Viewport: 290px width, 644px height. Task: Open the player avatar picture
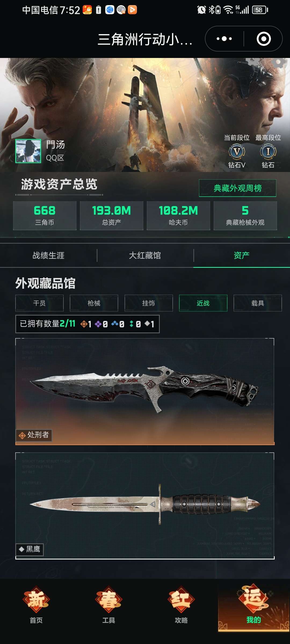pos(28,151)
